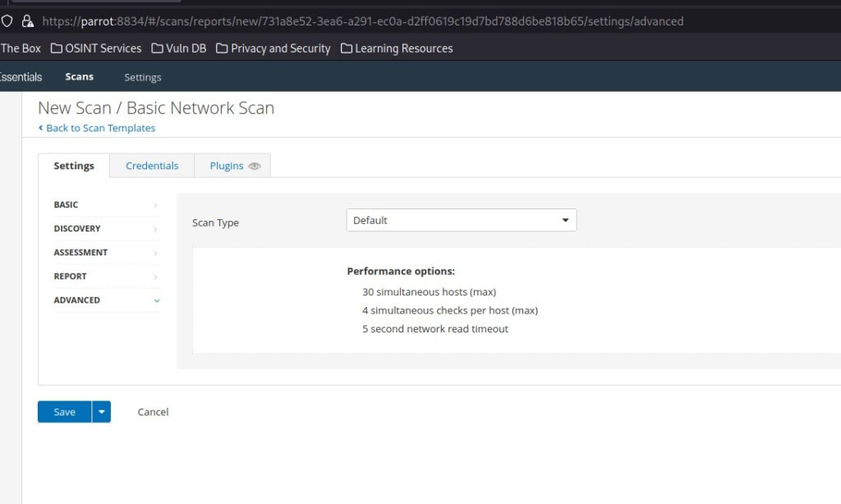Click the 'New Scan / Basic Network Scan' title
Image resolution: width=841 pixels, height=504 pixels.
[x=156, y=108]
